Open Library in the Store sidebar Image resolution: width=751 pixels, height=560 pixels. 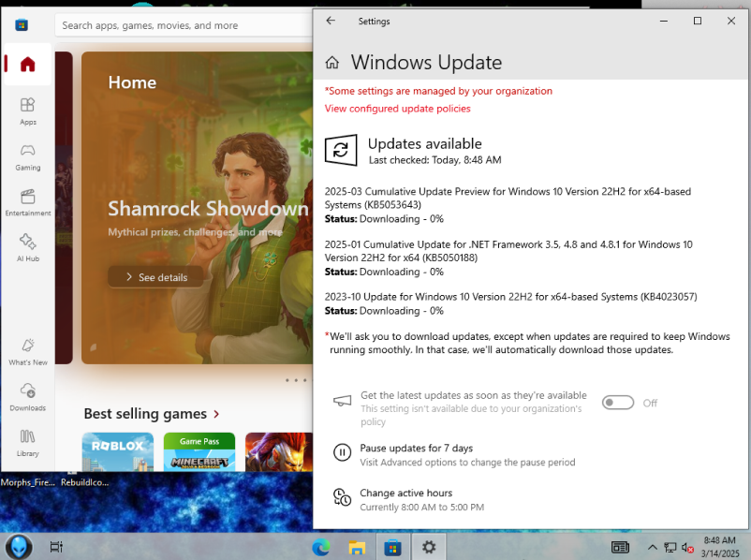point(27,443)
